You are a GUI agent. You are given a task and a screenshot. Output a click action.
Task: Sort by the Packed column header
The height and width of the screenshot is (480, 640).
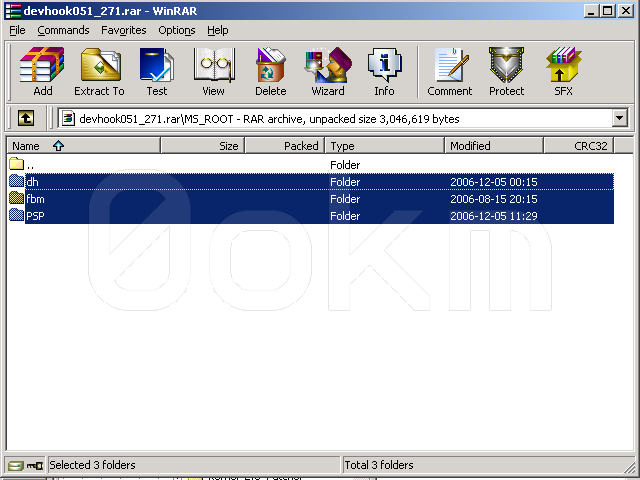pos(284,146)
